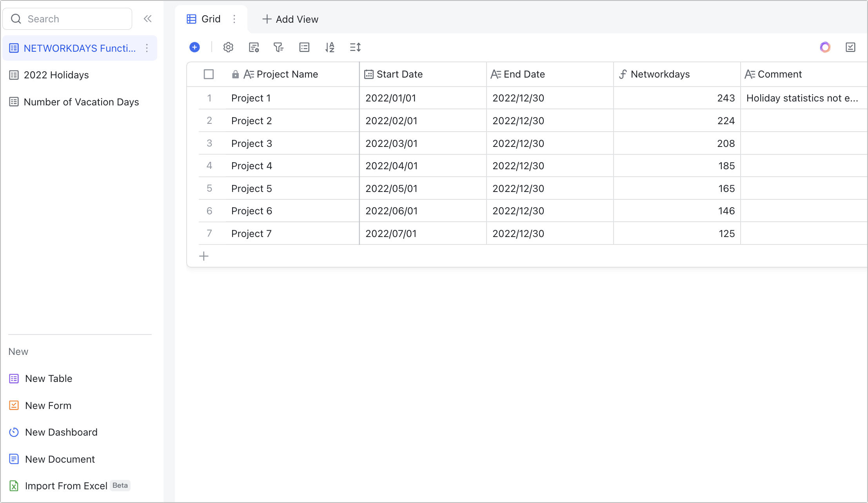Open the Grid view options three-dot menu
The height and width of the screenshot is (503, 868).
(234, 19)
